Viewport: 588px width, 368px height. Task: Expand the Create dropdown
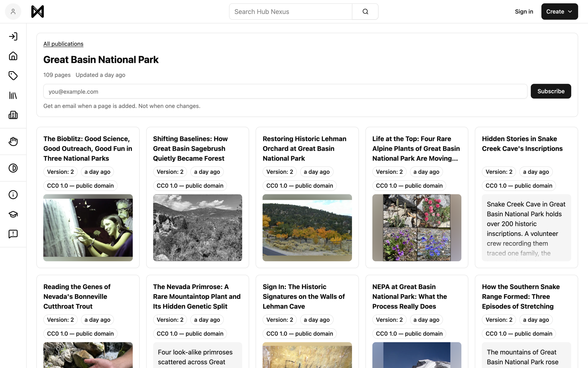[x=559, y=11]
